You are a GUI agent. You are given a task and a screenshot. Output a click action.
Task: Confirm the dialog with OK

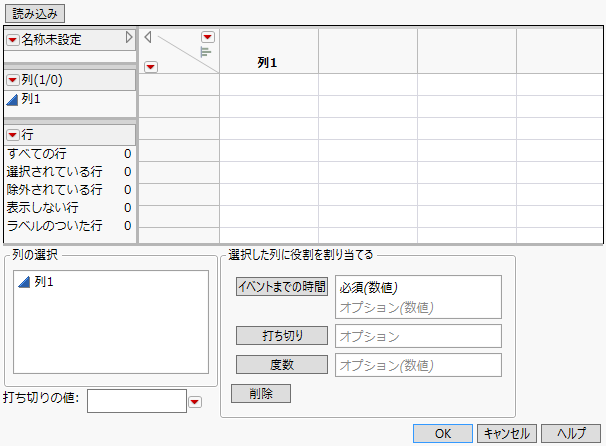coord(441,433)
